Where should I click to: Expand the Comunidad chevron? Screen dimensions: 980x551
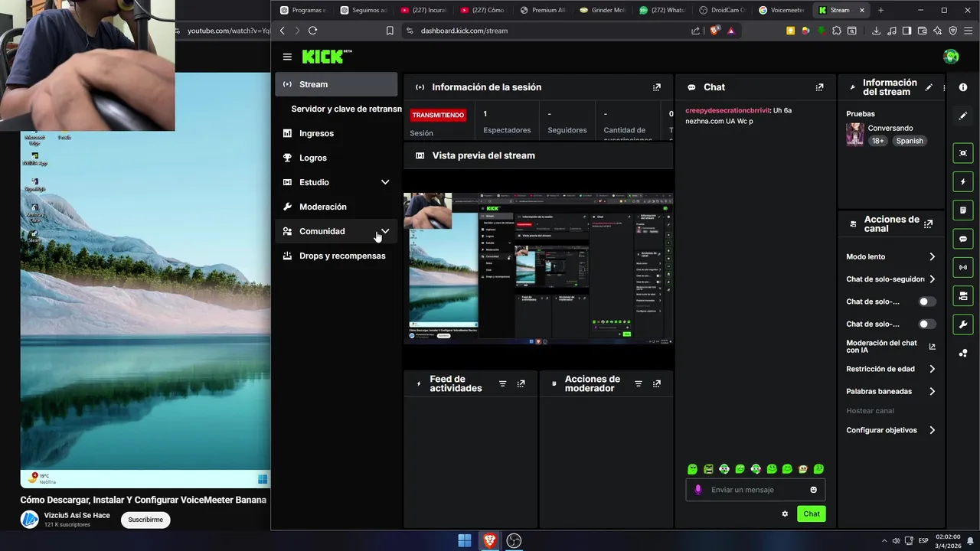pyautogui.click(x=385, y=231)
